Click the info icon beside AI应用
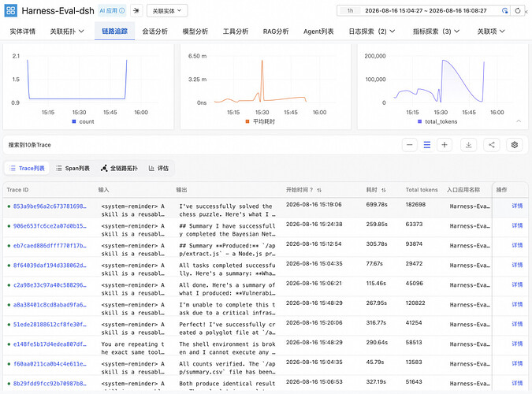Image resolution: width=532 pixels, height=394 pixels. tap(122, 10)
